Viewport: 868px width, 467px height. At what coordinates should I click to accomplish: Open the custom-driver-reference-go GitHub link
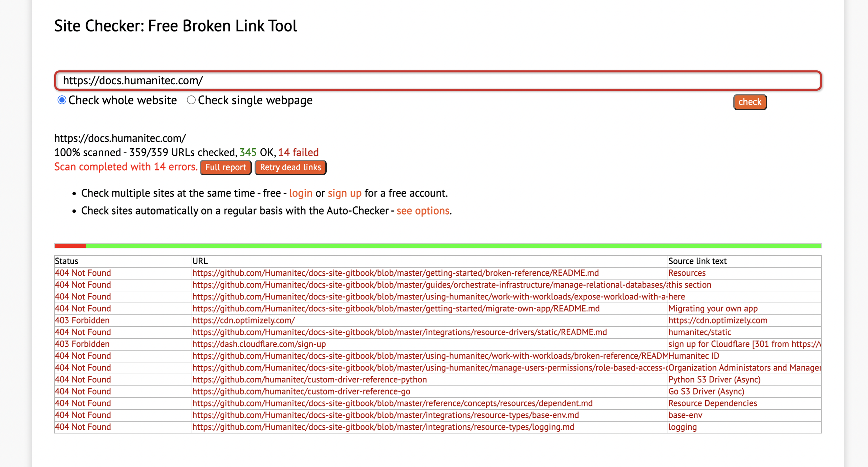301,391
